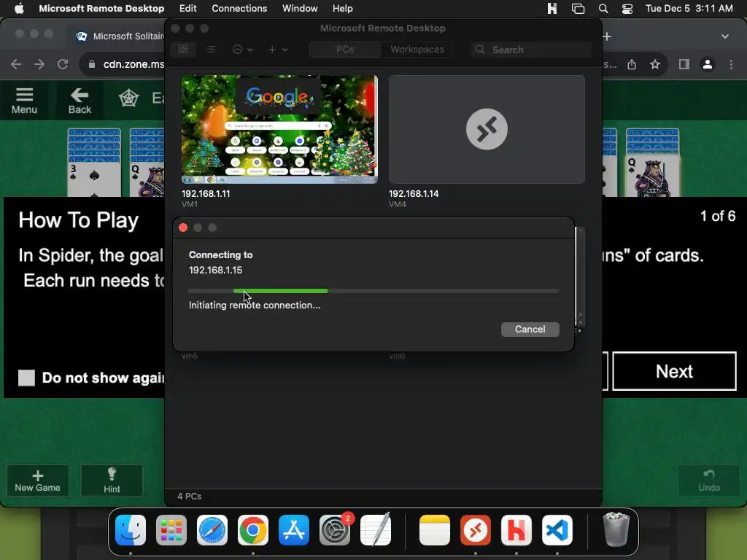Image resolution: width=747 pixels, height=560 pixels.
Task: Click the Queen card in the rightmost column
Action: 652,176
